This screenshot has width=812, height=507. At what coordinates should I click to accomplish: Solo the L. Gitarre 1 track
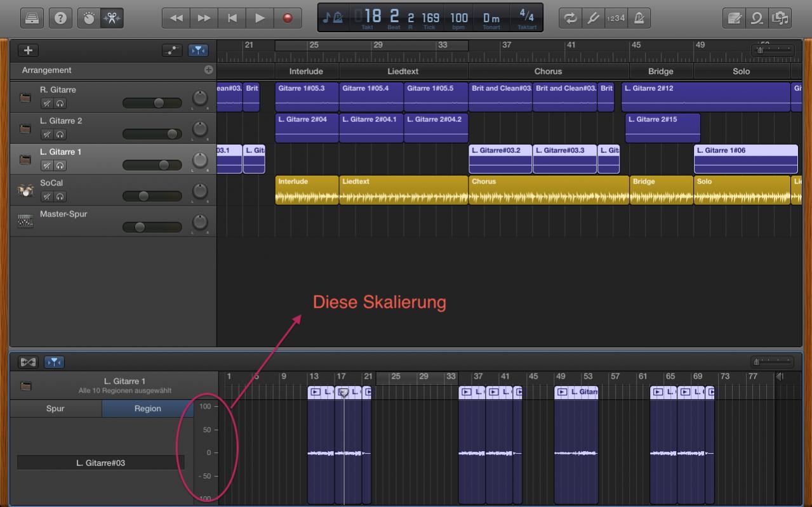[60, 166]
